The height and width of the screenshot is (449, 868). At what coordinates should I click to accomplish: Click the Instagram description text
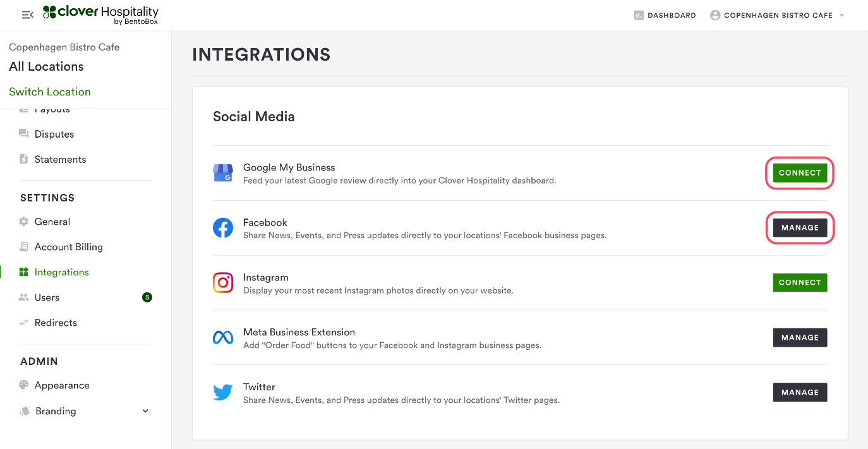[378, 290]
